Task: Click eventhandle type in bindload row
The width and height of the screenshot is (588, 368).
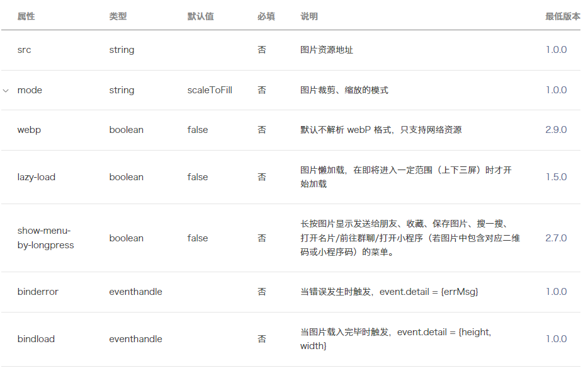Action: pyautogui.click(x=136, y=339)
